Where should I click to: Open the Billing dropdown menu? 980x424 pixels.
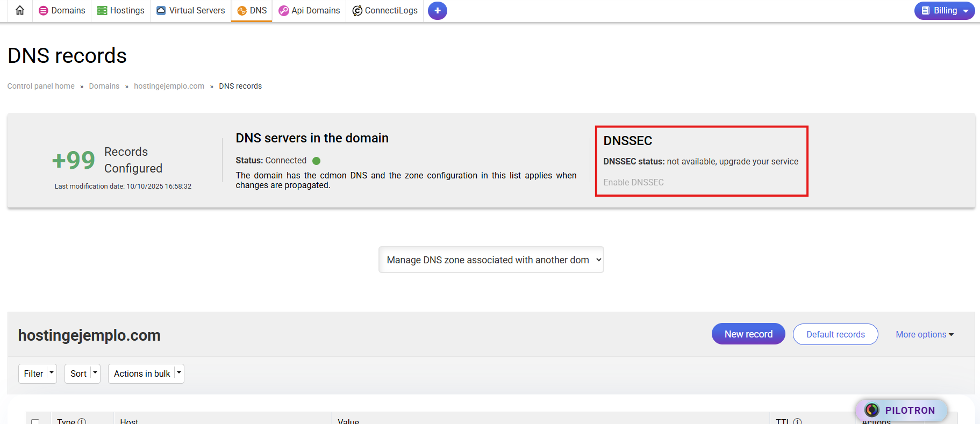(x=944, y=11)
